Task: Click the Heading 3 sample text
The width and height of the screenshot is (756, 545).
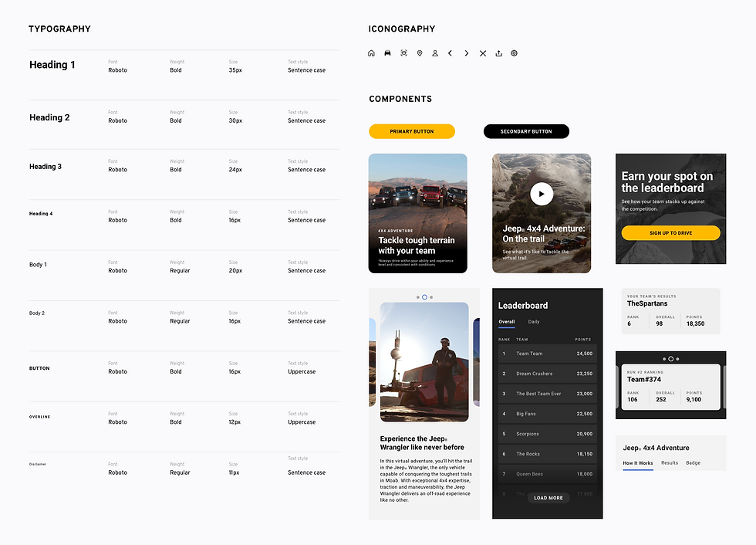Action: pos(46,167)
